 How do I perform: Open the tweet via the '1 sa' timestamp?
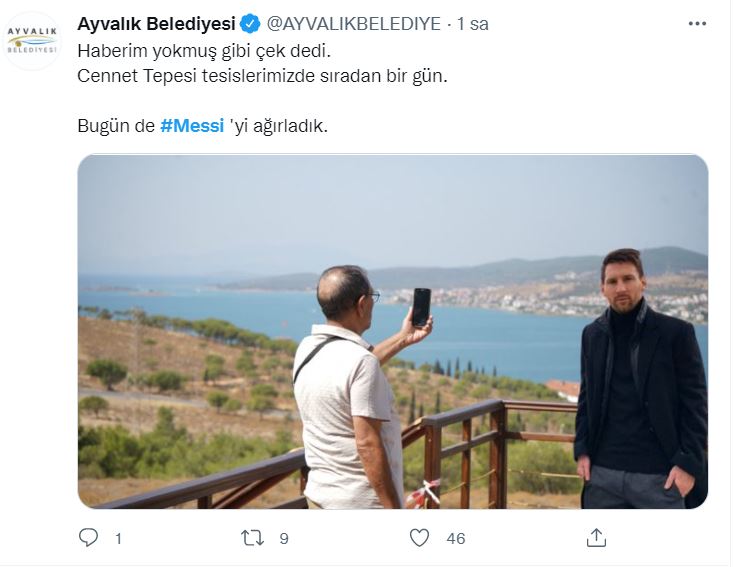473,24
